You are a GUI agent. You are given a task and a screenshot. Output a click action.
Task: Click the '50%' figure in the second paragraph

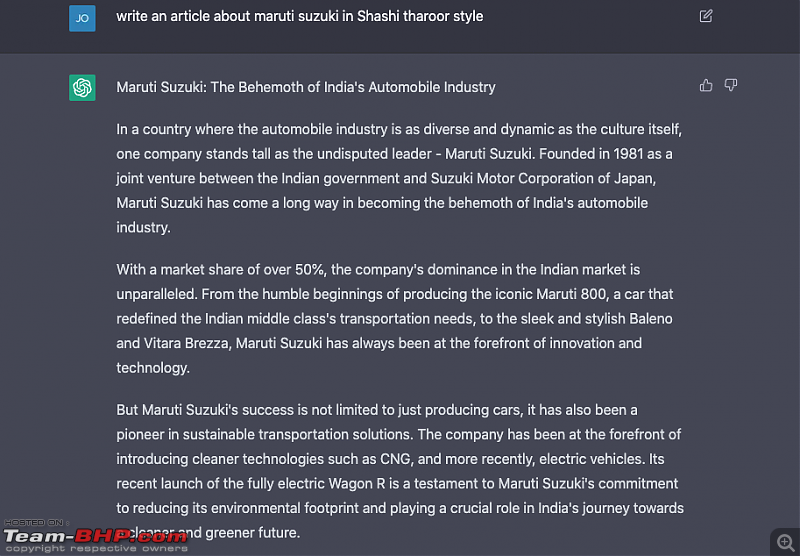tap(310, 269)
